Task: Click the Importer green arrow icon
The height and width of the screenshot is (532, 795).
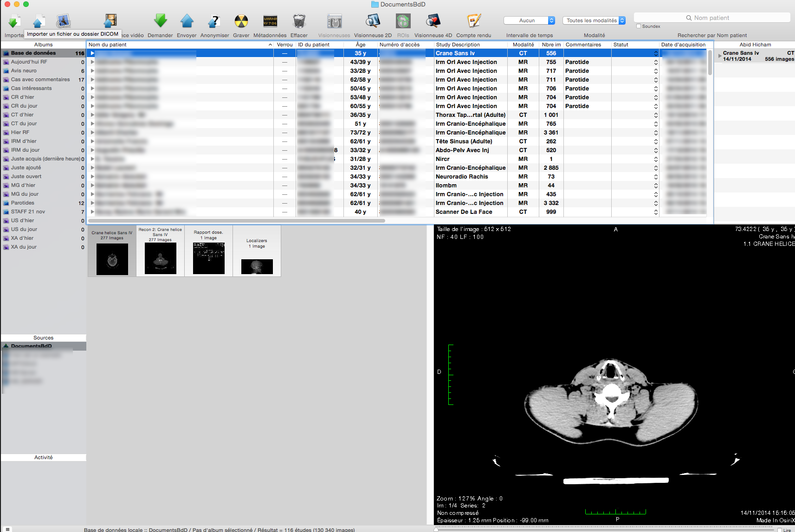Action: [x=13, y=21]
